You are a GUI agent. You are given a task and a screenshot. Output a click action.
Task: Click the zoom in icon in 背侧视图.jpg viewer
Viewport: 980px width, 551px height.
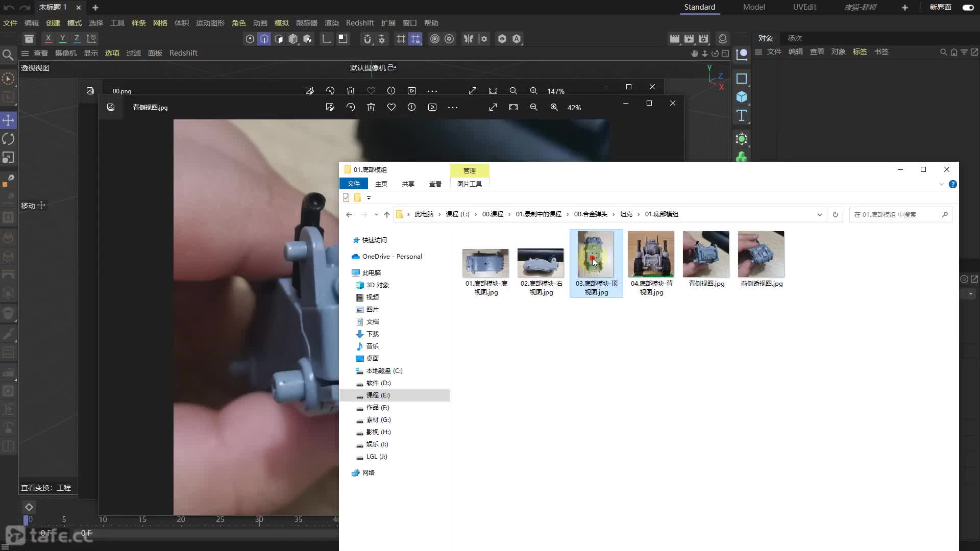pyautogui.click(x=554, y=107)
